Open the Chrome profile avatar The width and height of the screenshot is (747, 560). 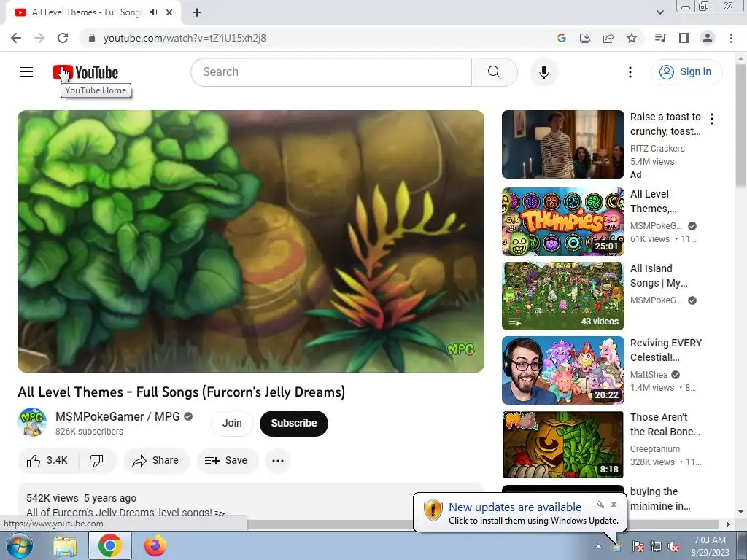tap(708, 38)
